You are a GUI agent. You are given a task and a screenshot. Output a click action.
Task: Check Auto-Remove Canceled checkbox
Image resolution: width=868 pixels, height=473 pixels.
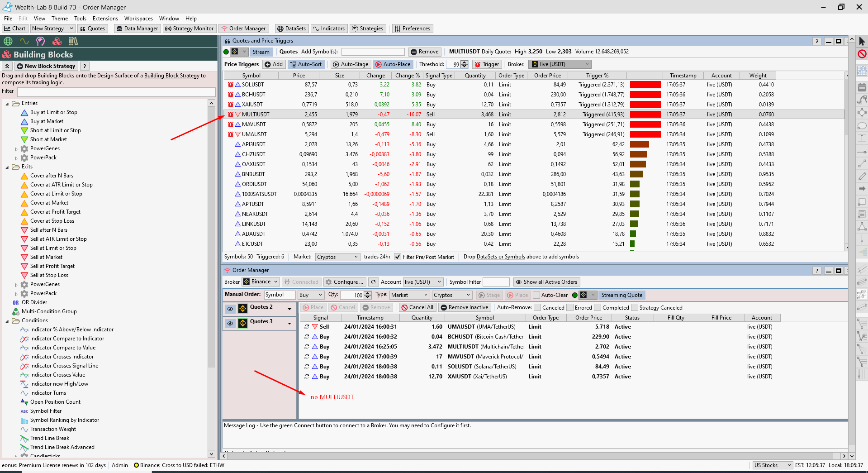pos(537,307)
